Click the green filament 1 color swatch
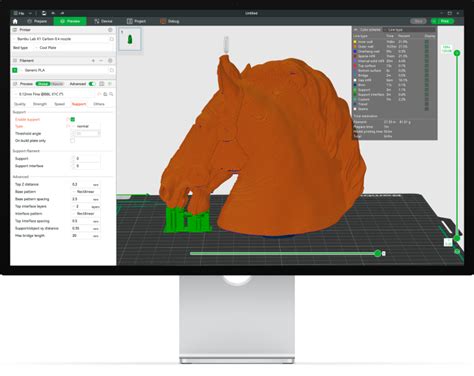This screenshot has height=376, width=474. 15,70
